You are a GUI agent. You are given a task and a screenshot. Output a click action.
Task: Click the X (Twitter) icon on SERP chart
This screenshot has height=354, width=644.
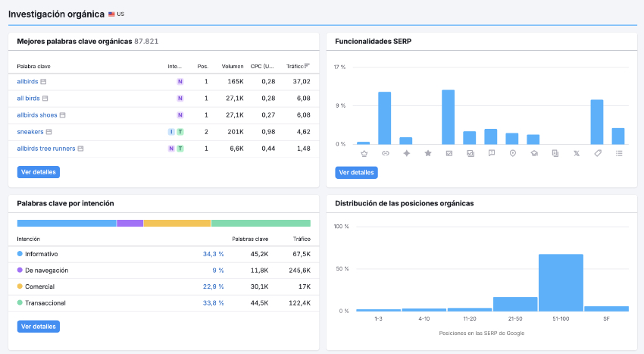[x=576, y=153]
